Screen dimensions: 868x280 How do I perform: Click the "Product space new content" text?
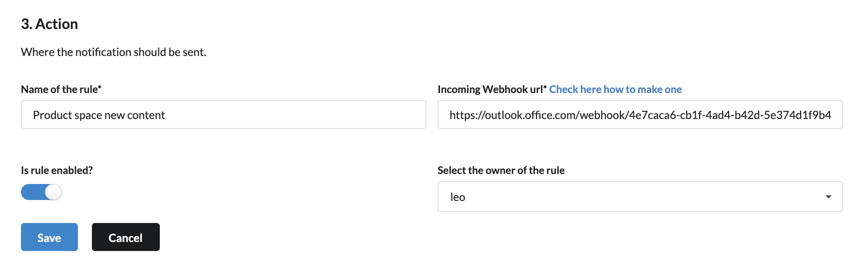(99, 115)
